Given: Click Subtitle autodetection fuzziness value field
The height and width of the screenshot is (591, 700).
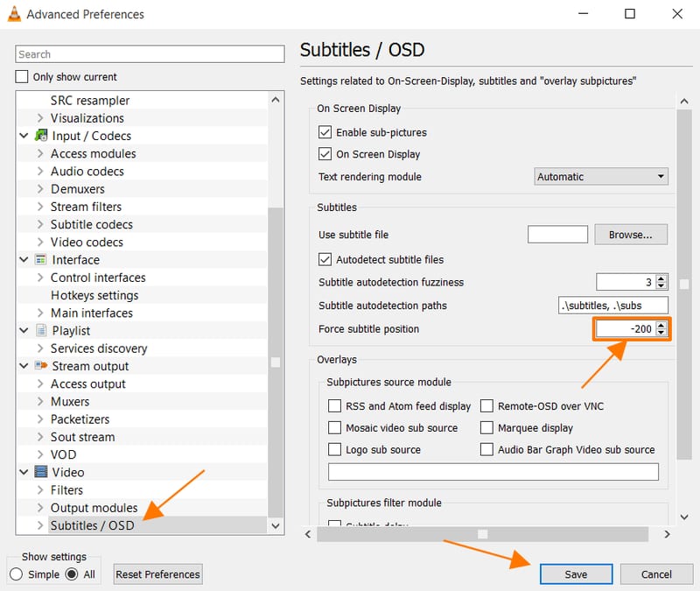Looking at the screenshot, I should tap(626, 282).
